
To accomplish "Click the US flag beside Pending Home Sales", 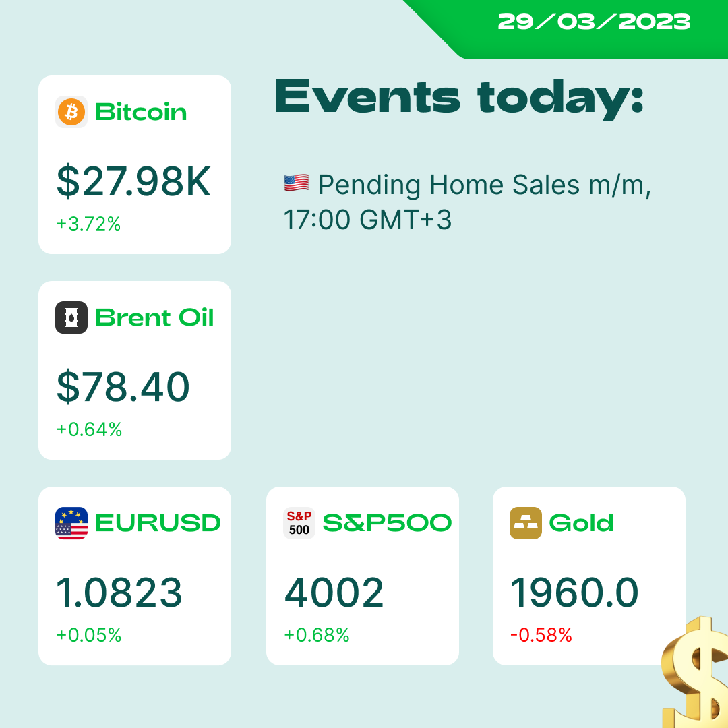I will [296, 183].
